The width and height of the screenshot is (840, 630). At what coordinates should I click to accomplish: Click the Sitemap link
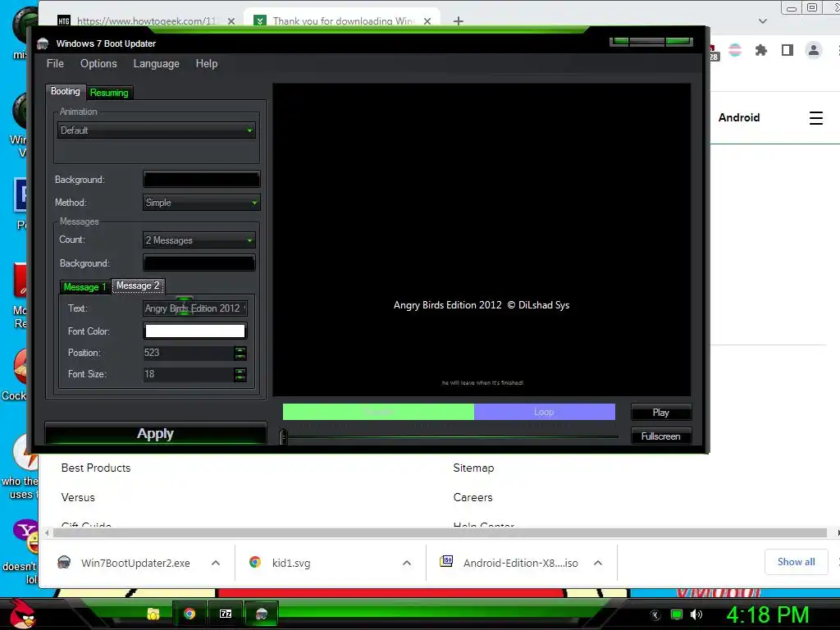click(473, 468)
